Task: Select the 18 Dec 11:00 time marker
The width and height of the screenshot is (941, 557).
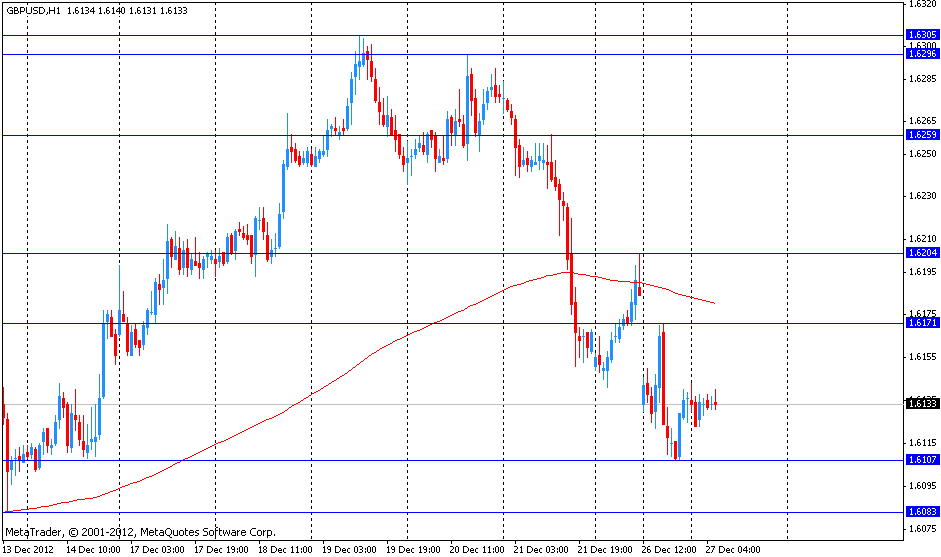Action: tap(285, 549)
